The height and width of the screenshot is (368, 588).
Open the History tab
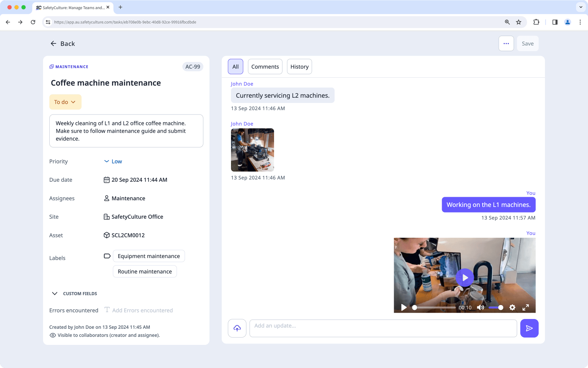(299, 67)
